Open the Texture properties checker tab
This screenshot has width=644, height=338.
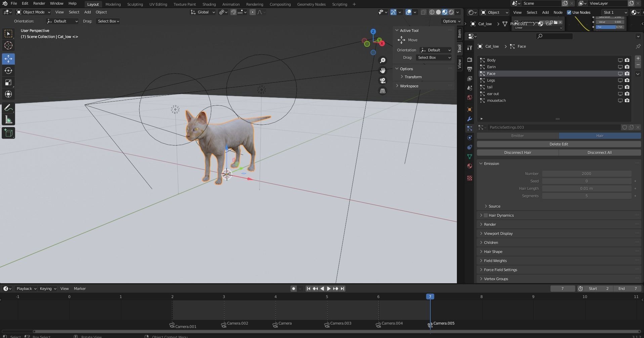coord(470,178)
